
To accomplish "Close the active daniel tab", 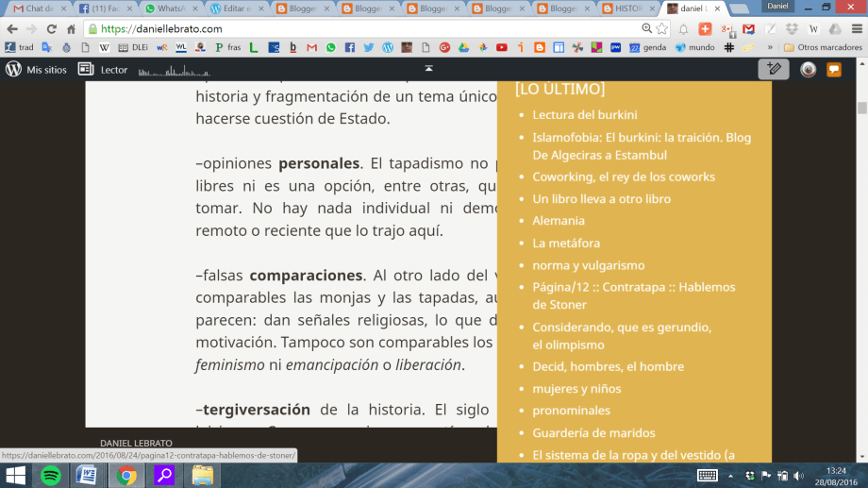I will pyautogui.click(x=717, y=8).
